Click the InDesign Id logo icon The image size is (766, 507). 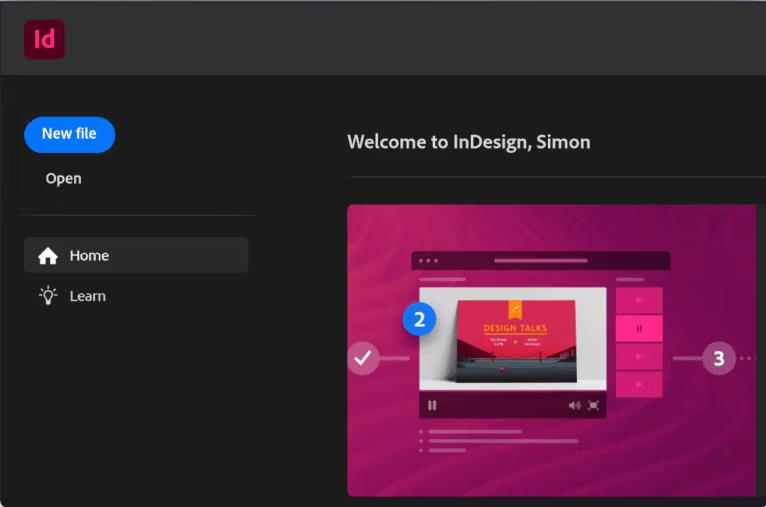point(44,39)
